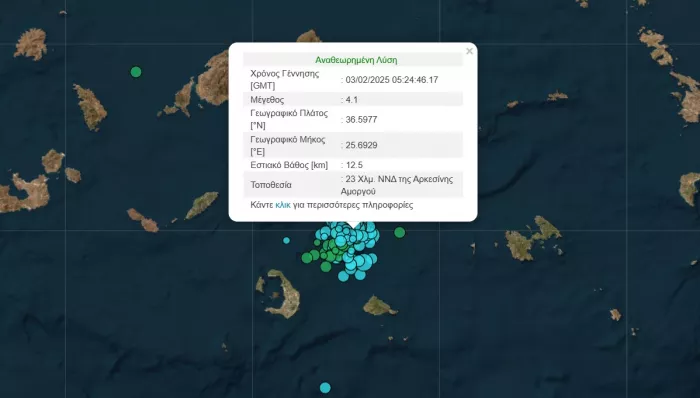700x398 pixels.
Task: Close the earthquake info popup
Action: click(x=469, y=51)
